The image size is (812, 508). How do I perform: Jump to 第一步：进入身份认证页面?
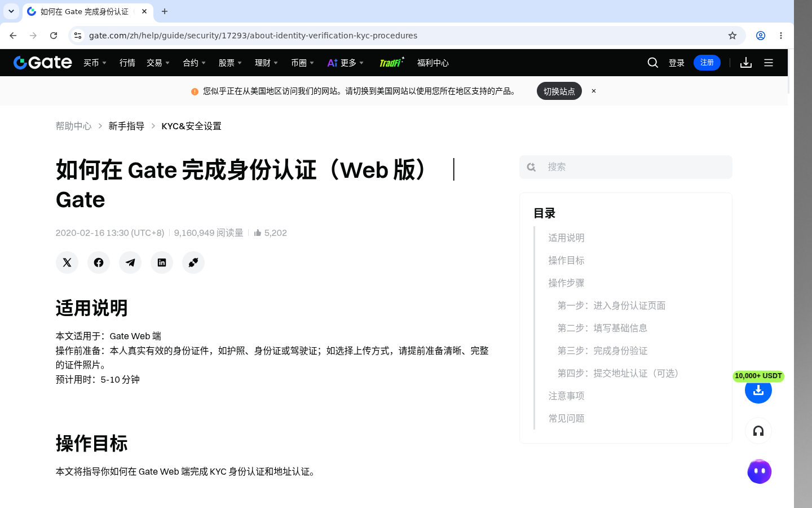coord(611,305)
